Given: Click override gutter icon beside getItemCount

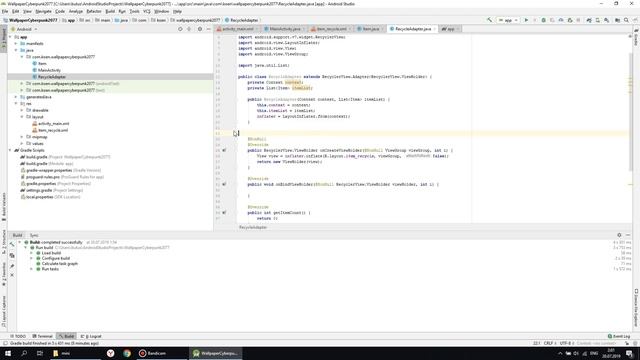Looking at the screenshot, I should (x=224, y=213).
